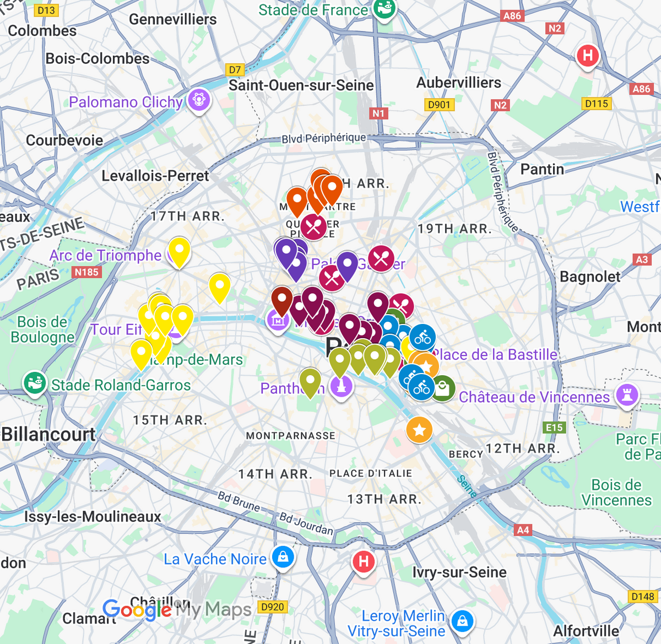Select the red hospital marker near Aubervilliers

[x=588, y=56]
